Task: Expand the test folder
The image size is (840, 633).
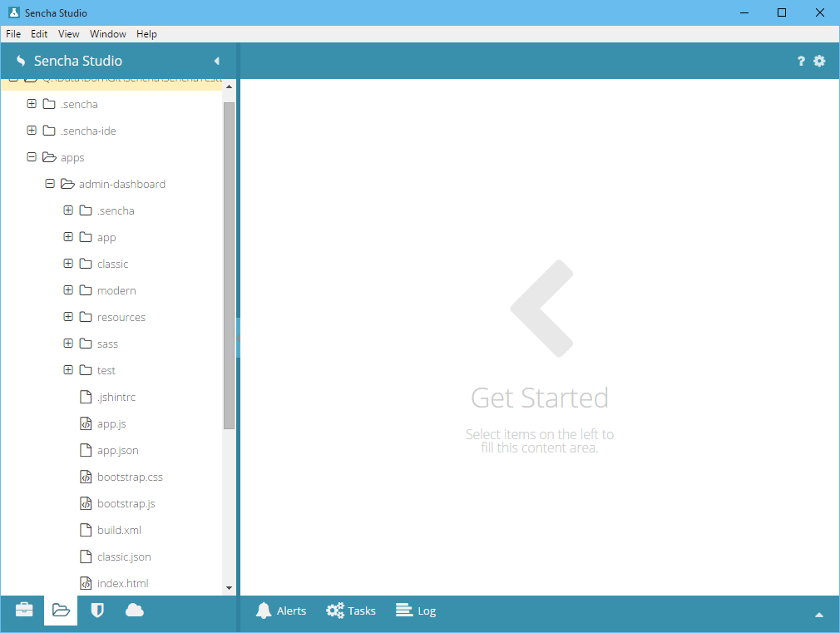Action: click(x=68, y=370)
